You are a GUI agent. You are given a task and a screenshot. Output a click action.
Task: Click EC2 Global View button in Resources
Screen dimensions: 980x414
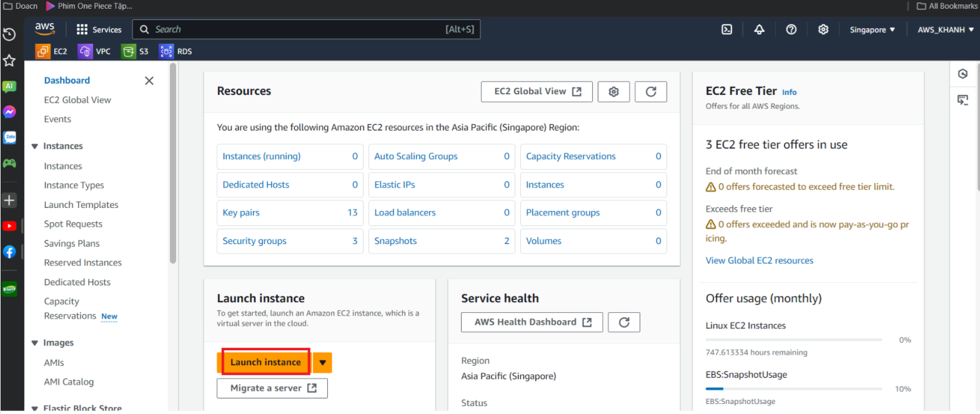click(537, 92)
